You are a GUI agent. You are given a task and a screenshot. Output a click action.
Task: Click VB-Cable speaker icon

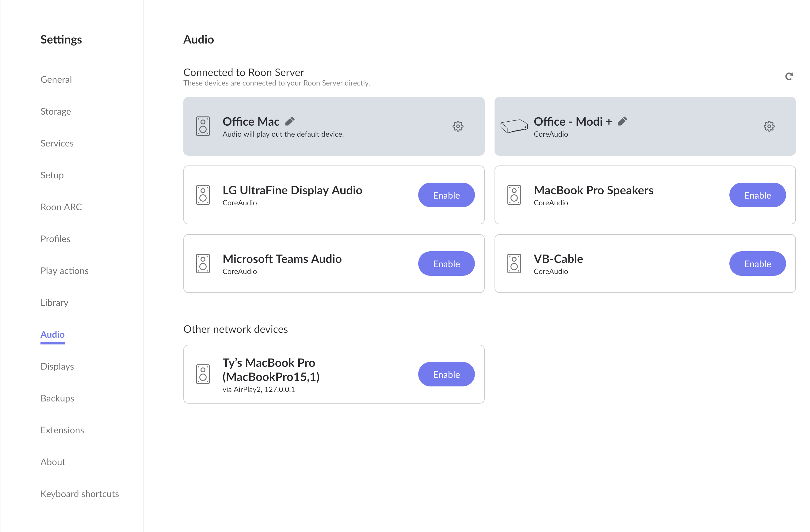[x=514, y=264]
